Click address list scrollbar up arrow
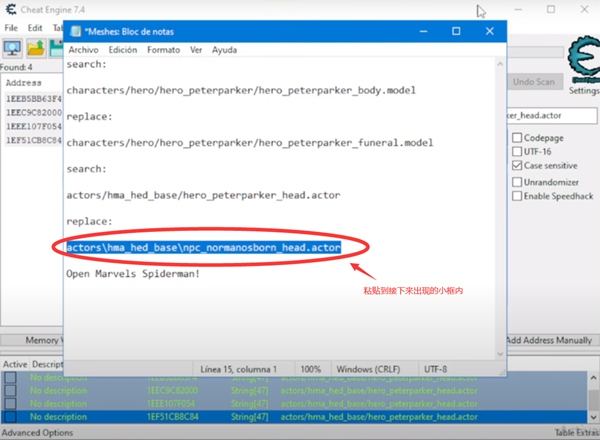Viewport: 600px width, 440px height. point(593,377)
